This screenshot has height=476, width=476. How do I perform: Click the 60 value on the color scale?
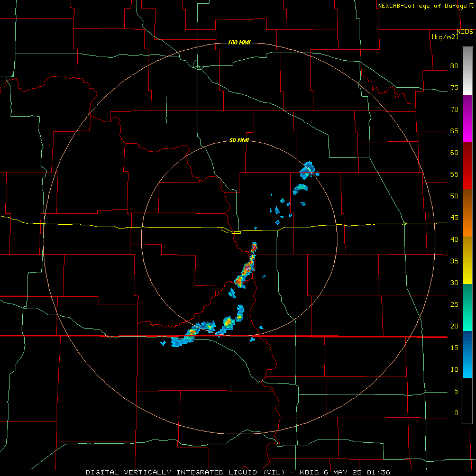(x=454, y=153)
